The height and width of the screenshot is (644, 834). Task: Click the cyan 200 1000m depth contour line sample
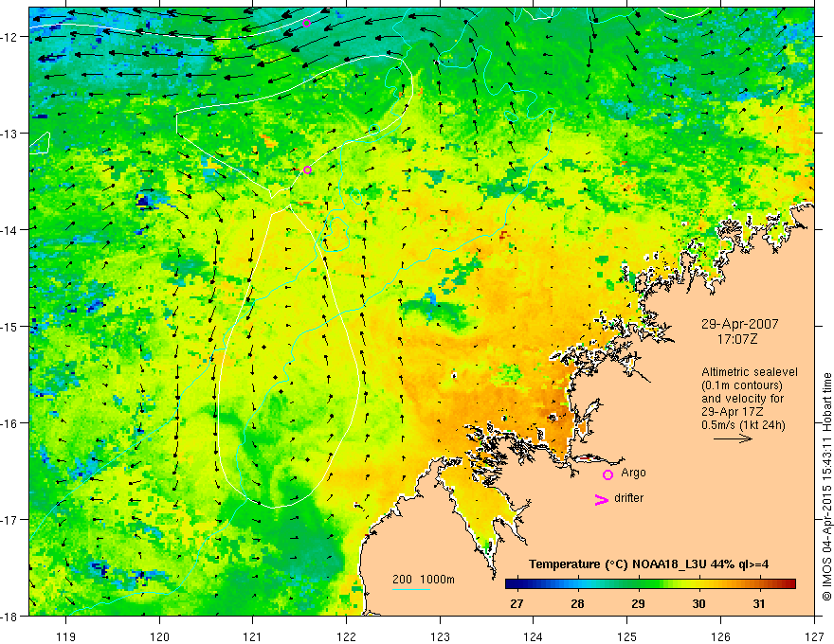click(x=411, y=589)
